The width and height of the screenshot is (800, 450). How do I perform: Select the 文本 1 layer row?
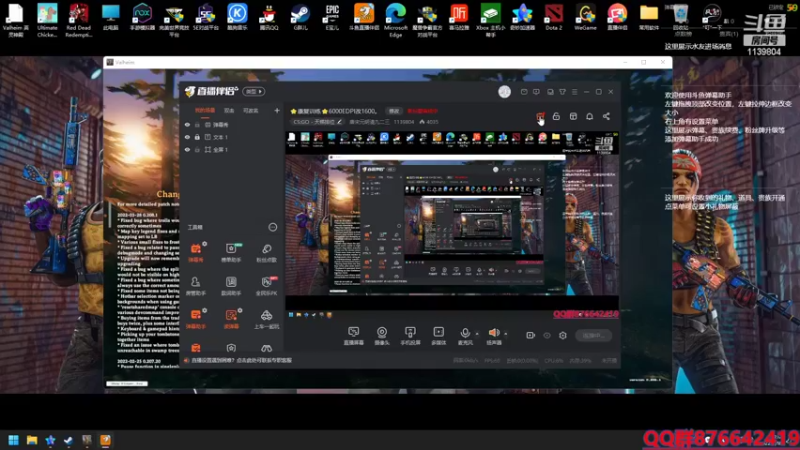(x=231, y=137)
